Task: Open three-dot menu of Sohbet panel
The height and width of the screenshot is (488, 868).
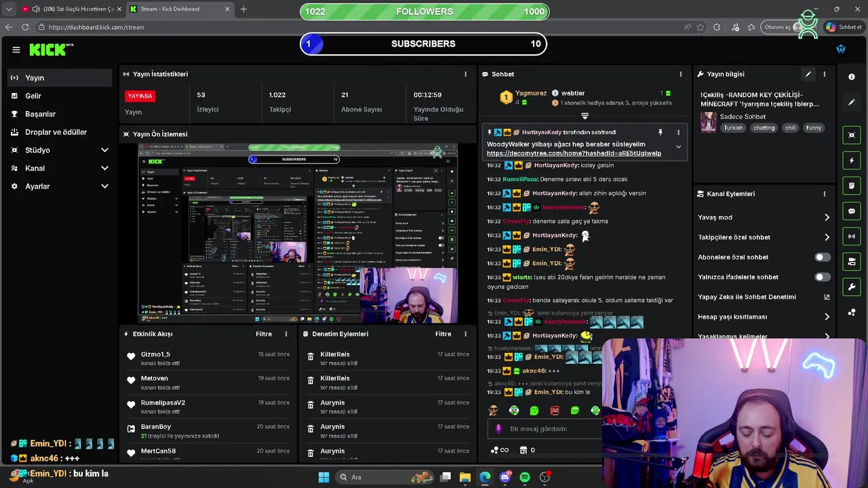Action: coord(681,74)
